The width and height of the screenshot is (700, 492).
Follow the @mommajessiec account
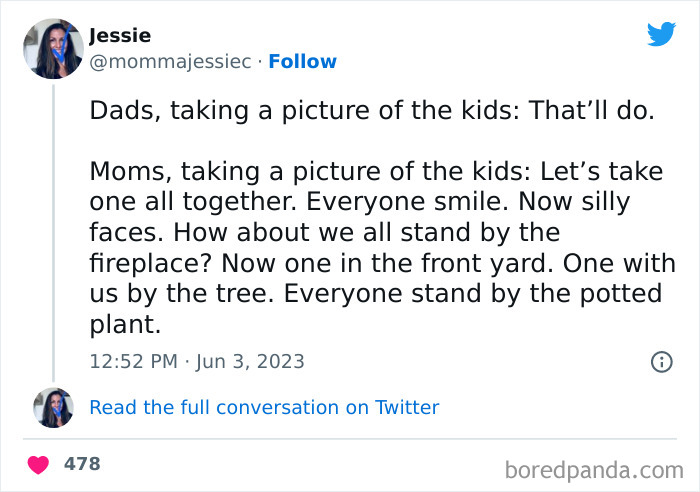[x=302, y=62]
